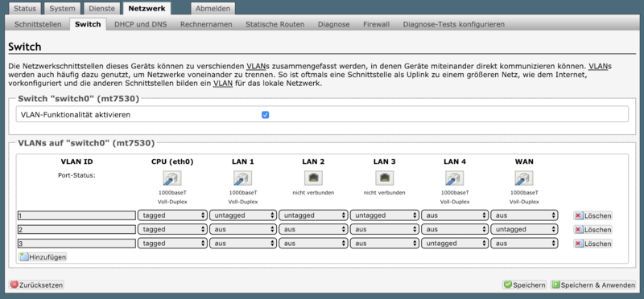Open VLAN 1 LAN 1 dropdown

click(x=243, y=215)
